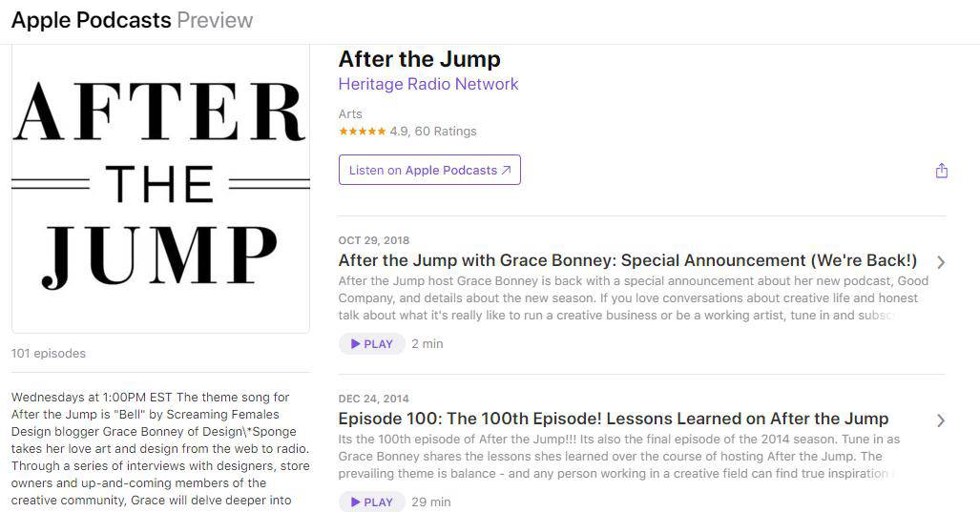Open the Special Announcement (We're Back!) episode title
Viewport: 980px width, 512px height.
point(628,260)
